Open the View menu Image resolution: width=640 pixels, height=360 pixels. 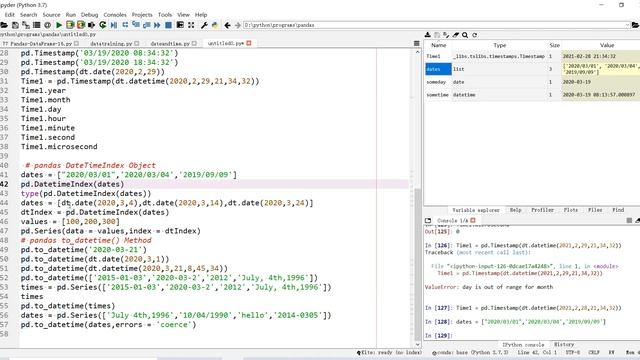tap(183, 15)
